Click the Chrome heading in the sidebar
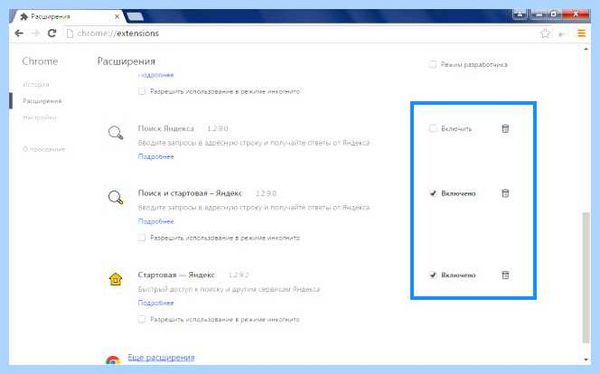 40,61
